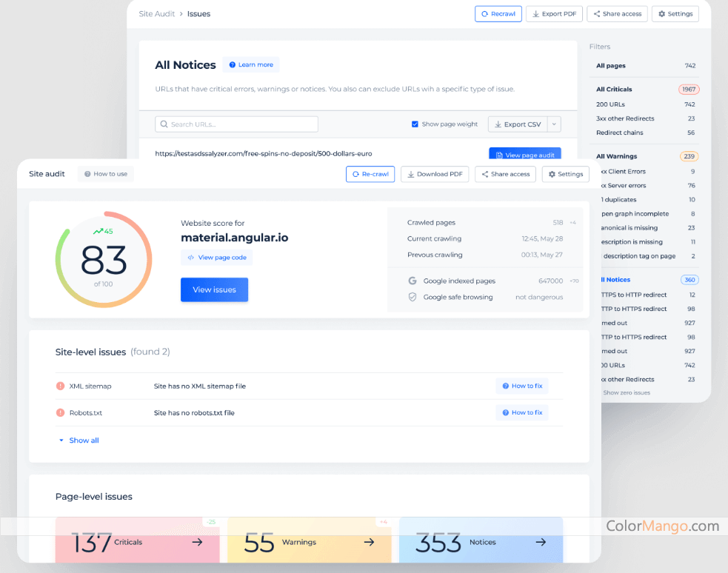This screenshot has width=728, height=573.
Task: Click the Re-crawl button in Site audit
Action: point(370,174)
